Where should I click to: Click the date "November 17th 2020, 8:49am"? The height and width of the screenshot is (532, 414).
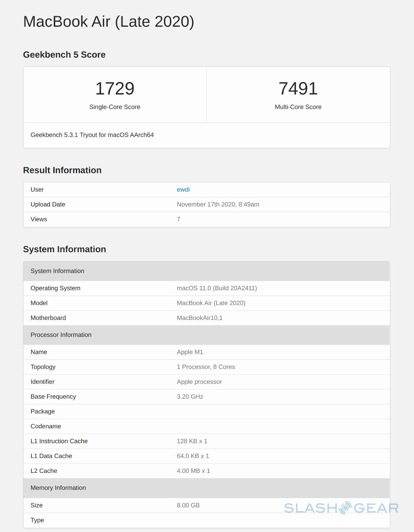click(x=218, y=204)
